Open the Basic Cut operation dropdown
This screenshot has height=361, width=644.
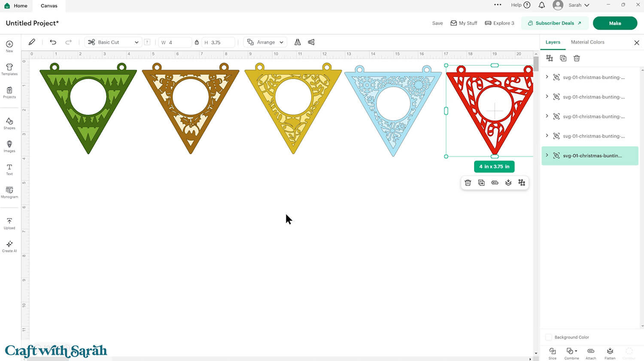(112, 42)
